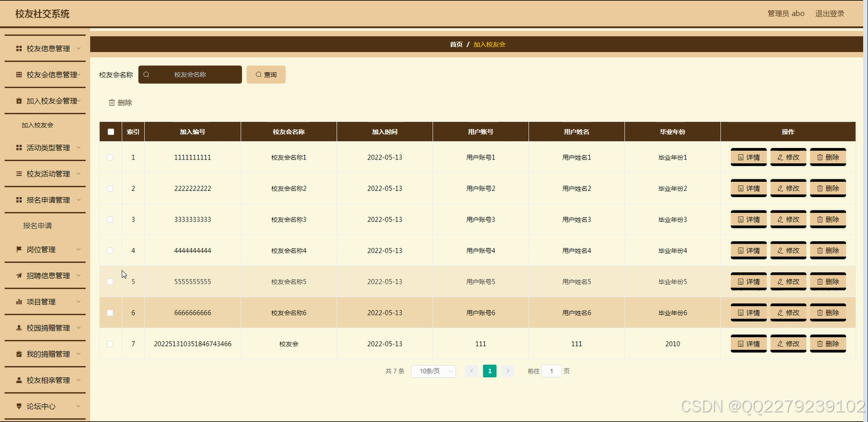Click the icon beside 我的捐赠管理
868x422 pixels.
tap(19, 353)
